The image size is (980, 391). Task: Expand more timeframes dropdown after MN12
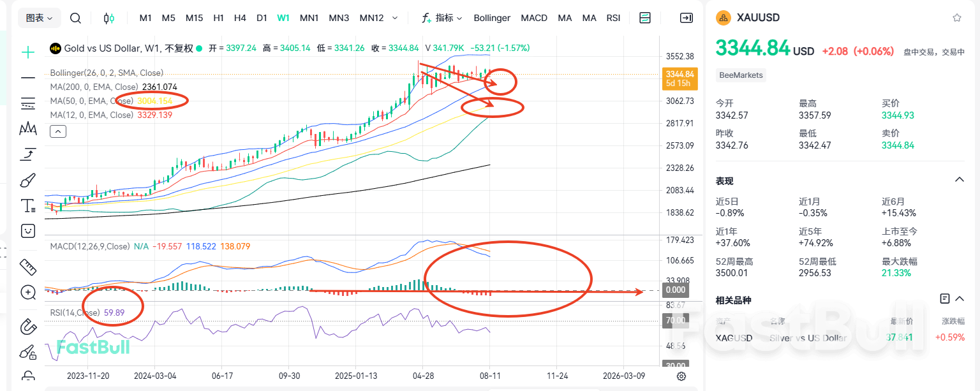tap(395, 18)
